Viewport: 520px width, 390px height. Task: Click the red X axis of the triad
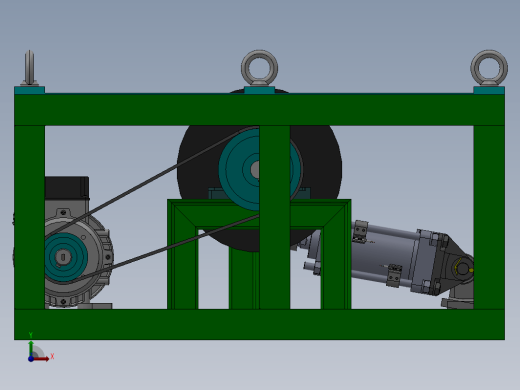pos(42,359)
